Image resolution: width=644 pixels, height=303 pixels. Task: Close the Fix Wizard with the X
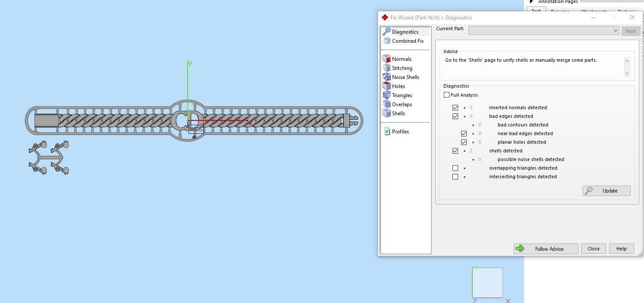coord(632,18)
